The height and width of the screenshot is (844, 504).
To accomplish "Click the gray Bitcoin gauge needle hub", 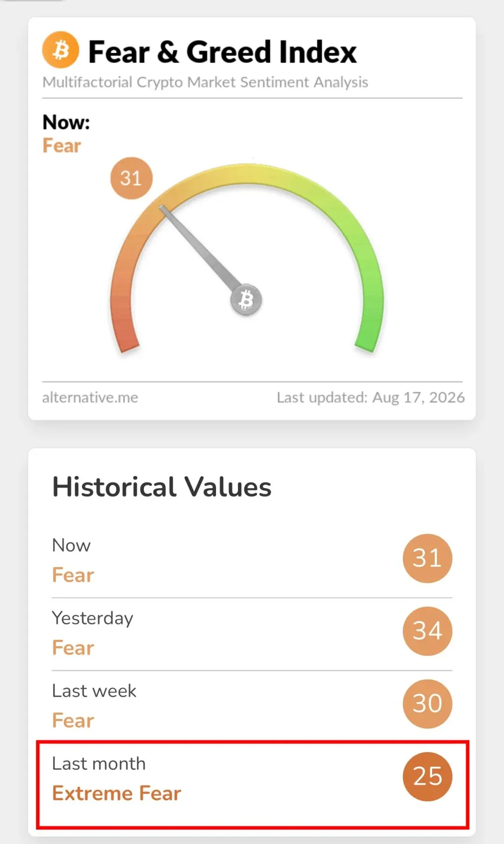I will pos(246,300).
